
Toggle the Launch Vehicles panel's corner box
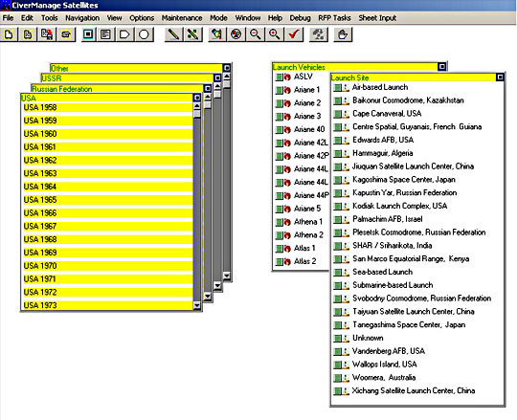tap(442, 67)
